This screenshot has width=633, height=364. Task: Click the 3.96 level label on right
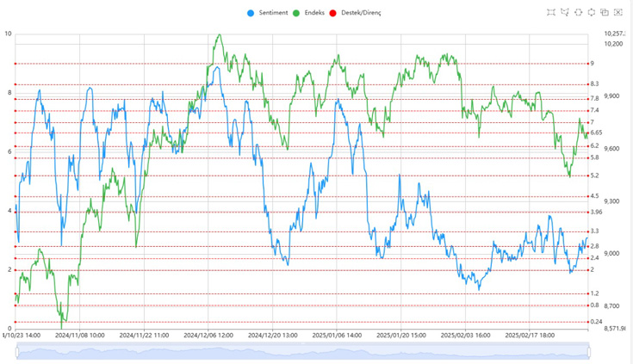(x=596, y=212)
